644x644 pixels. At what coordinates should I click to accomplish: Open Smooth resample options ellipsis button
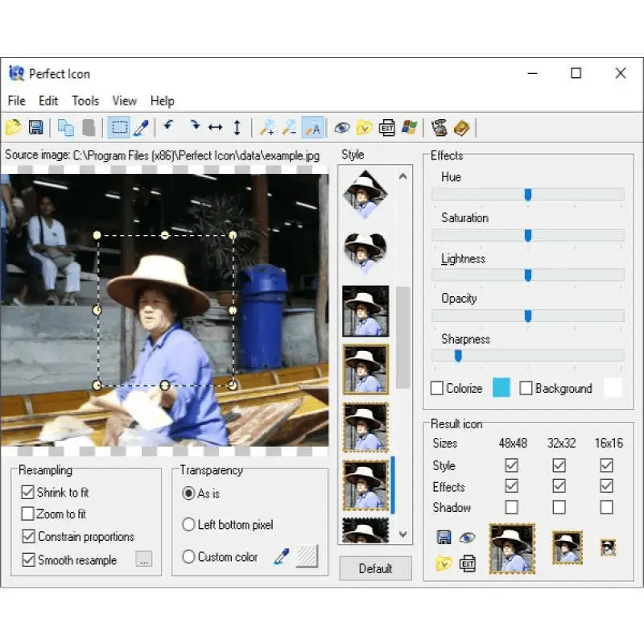pyautogui.click(x=144, y=559)
